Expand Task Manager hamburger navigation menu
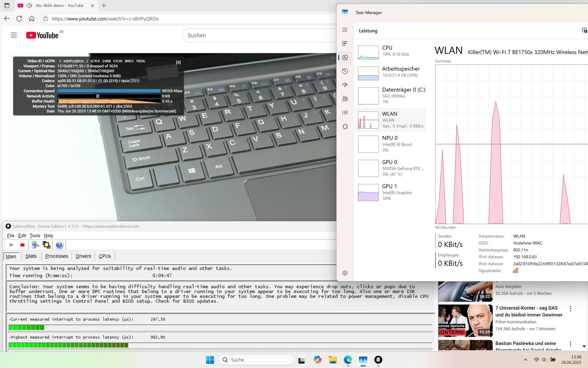 (x=345, y=30)
